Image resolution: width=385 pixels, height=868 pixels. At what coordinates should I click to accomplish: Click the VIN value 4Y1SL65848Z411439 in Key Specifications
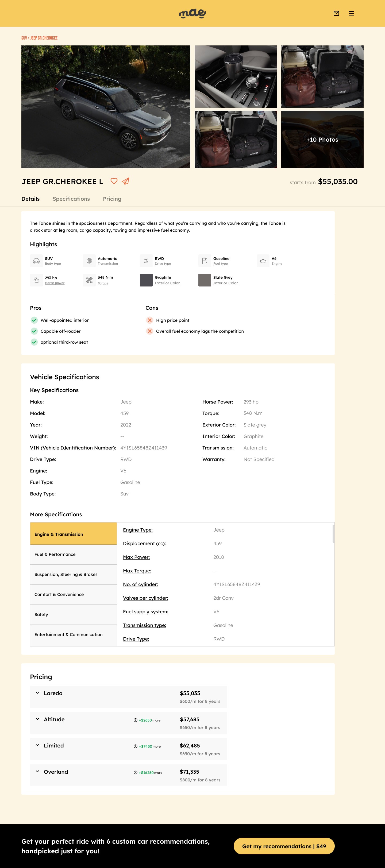pyautogui.click(x=144, y=448)
